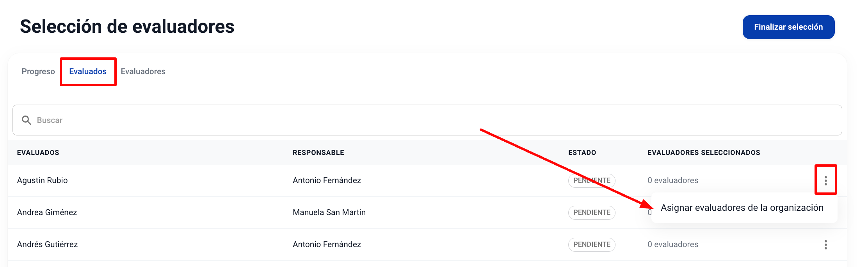Screen dimensions: 868x267
Task: Click the EVALUADORES SELECCIONADOS column header
Action: click(x=704, y=153)
